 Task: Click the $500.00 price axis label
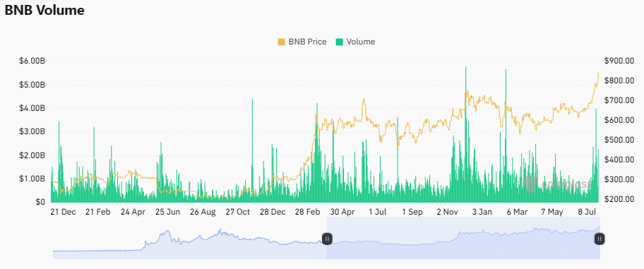click(619, 140)
